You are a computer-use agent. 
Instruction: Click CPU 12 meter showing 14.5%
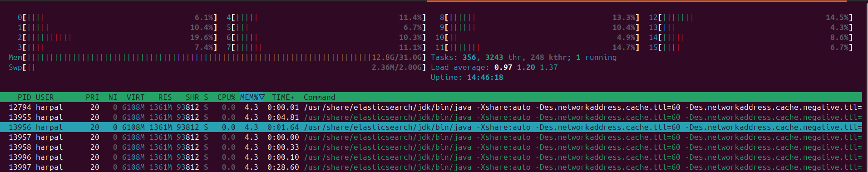tap(750, 17)
